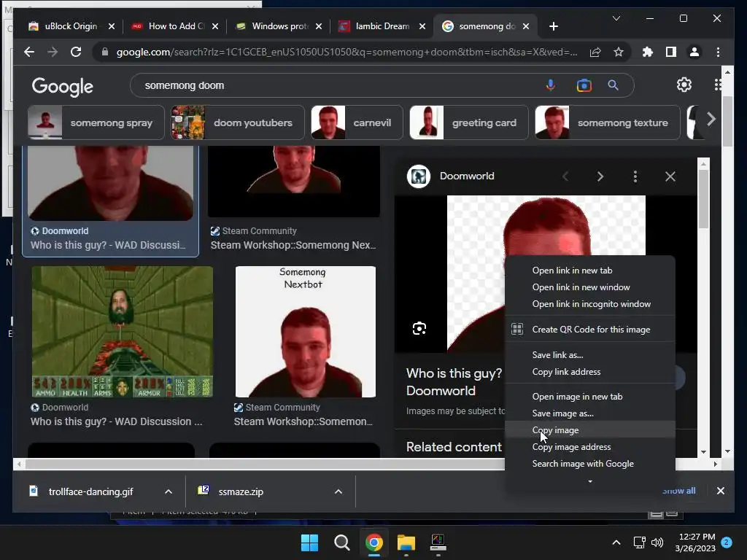This screenshot has height=560, width=747.
Task: Click the doom youtubers suggestion chip
Action: (x=237, y=122)
